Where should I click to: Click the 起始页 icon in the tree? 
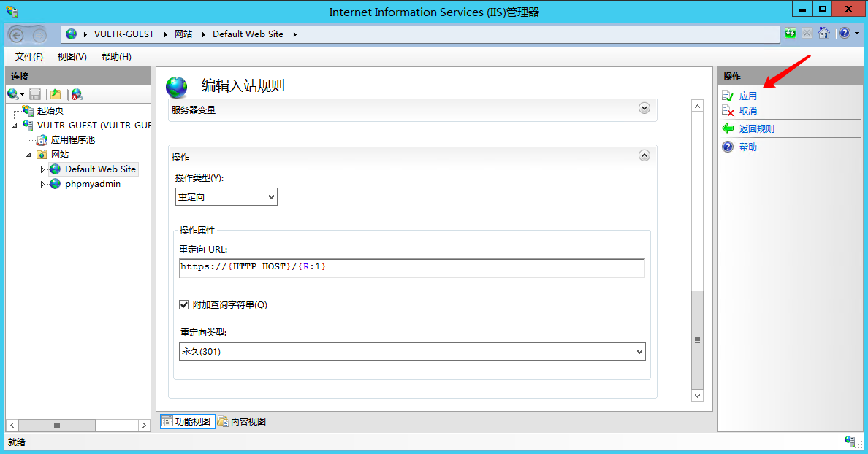pyautogui.click(x=28, y=111)
